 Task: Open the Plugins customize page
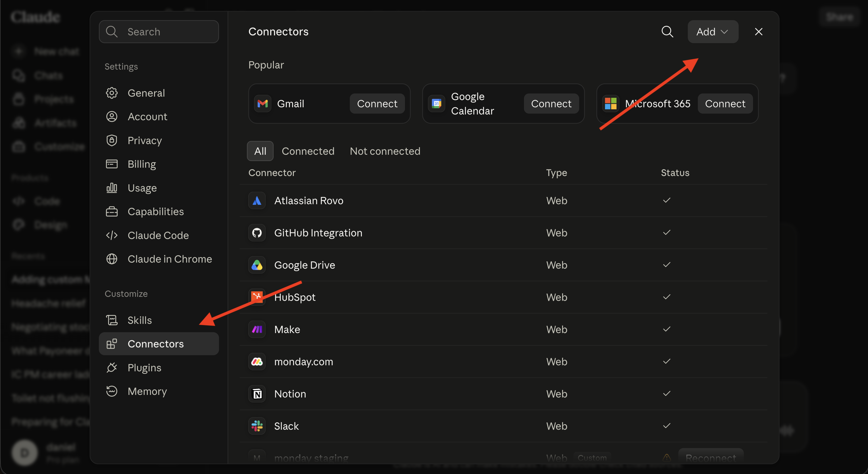tap(159, 368)
